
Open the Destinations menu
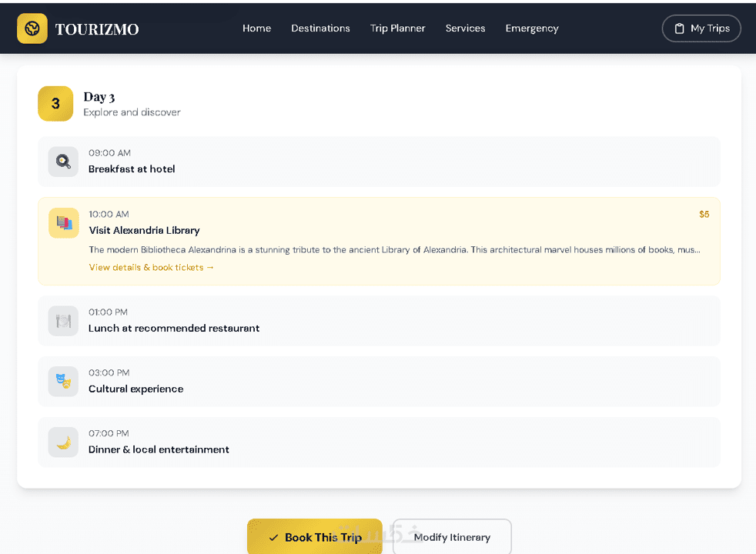(x=320, y=28)
